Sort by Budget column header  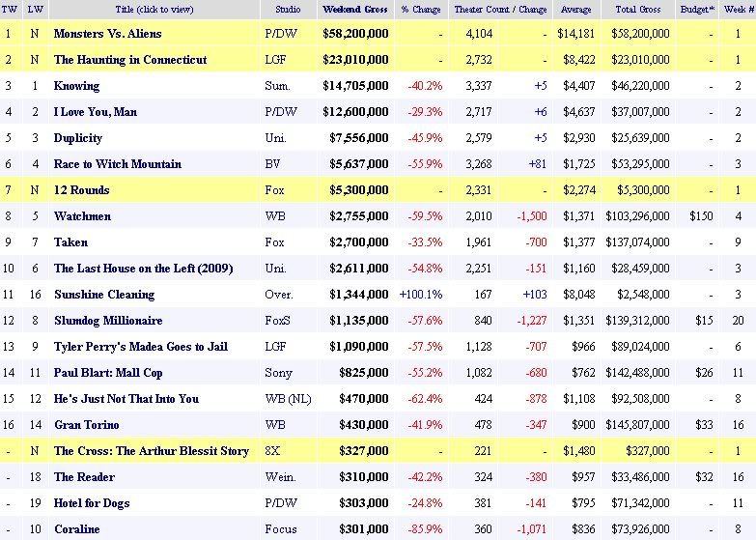point(694,10)
